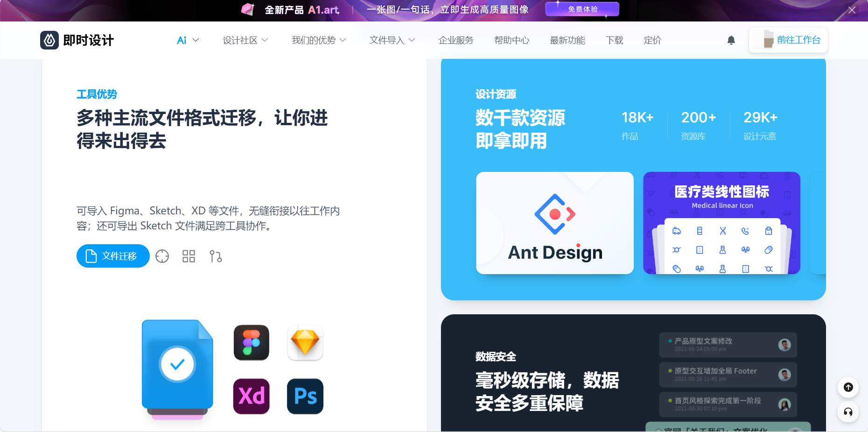Open the 最新功能 menu item

(567, 40)
